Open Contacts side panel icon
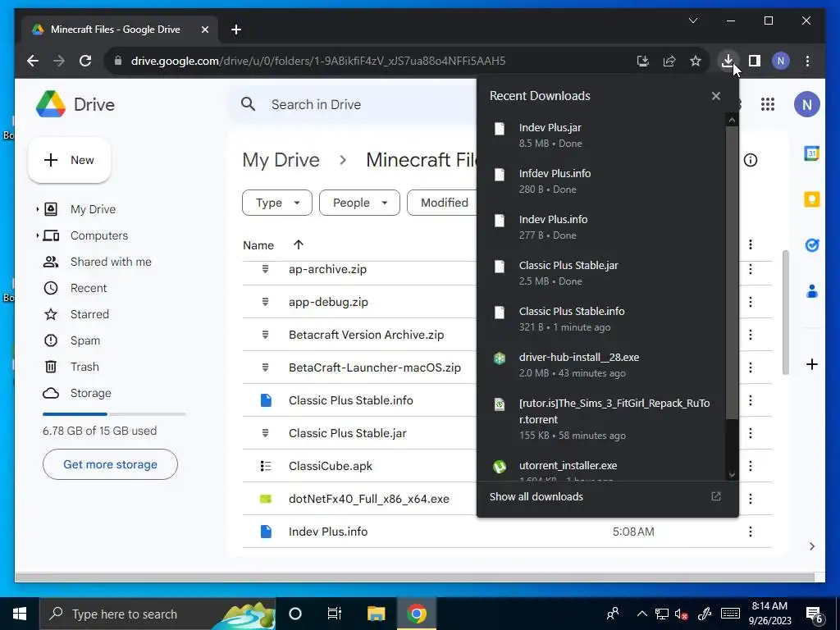Viewport: 840px width, 630px height. 811,291
